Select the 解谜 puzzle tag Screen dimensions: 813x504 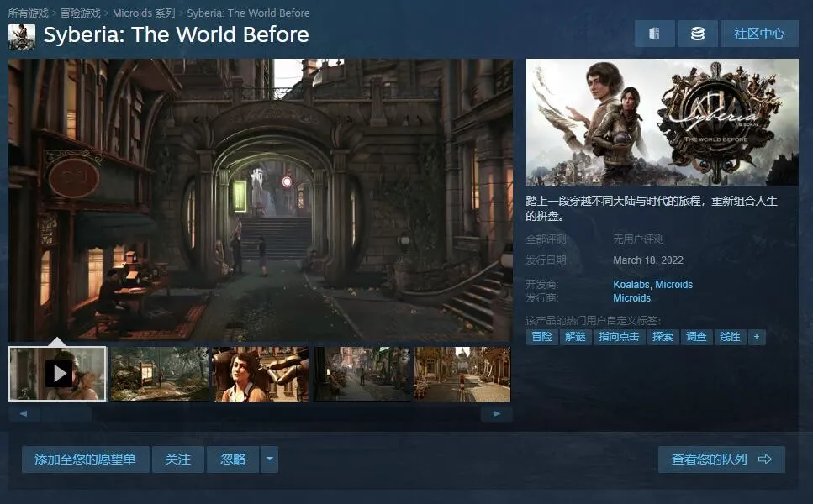[x=575, y=337]
